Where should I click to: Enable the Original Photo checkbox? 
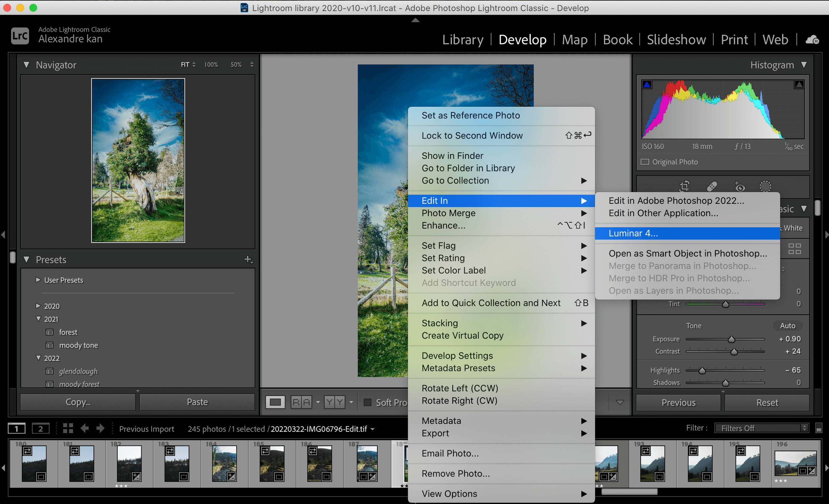click(x=645, y=162)
